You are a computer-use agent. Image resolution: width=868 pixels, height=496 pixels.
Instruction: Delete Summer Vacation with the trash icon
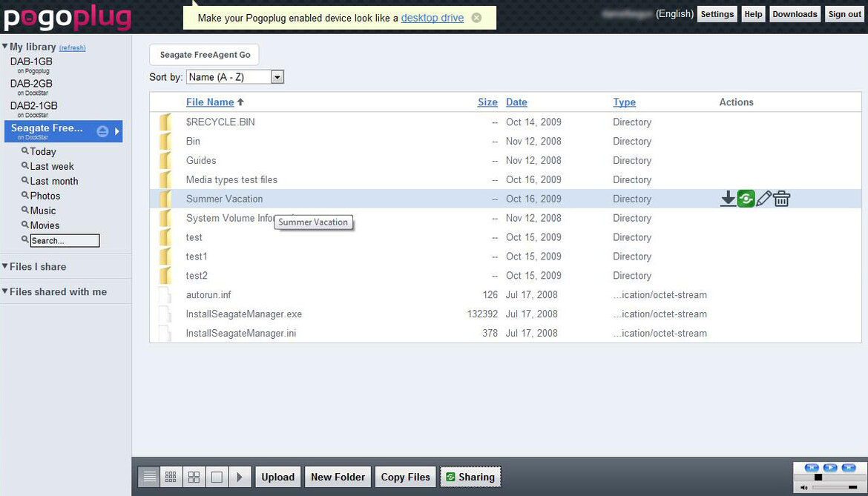click(781, 199)
